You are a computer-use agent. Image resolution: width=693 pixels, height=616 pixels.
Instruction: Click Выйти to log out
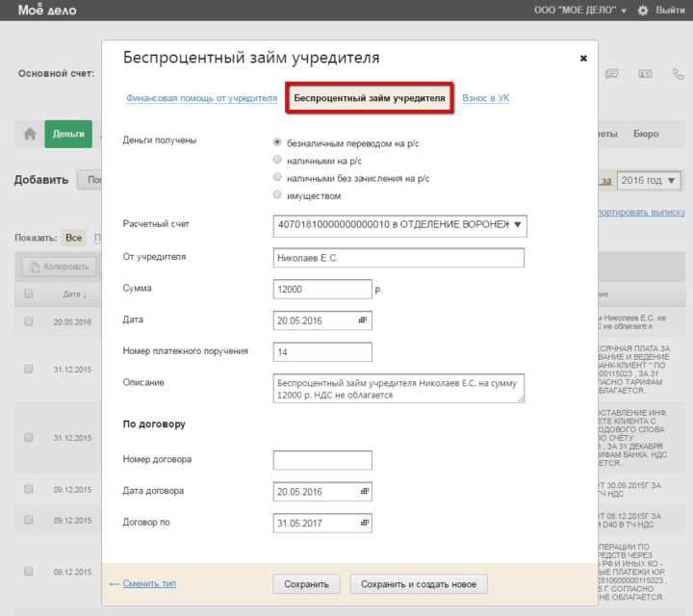pyautogui.click(x=670, y=11)
